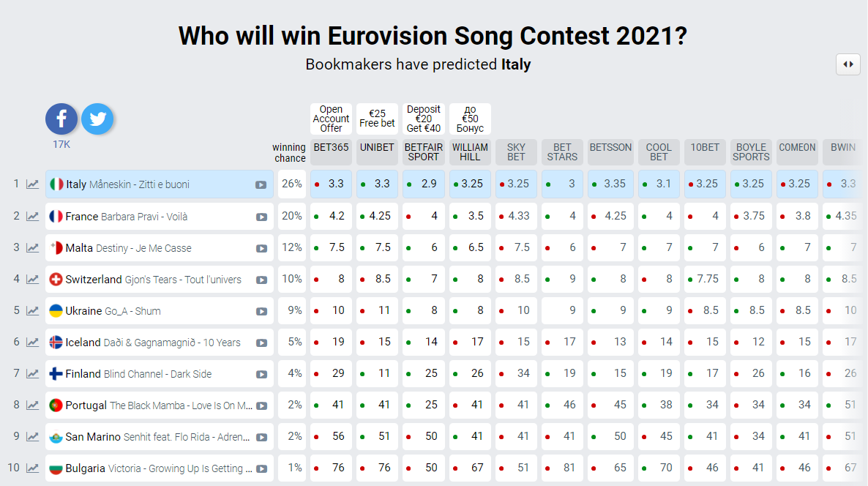Viewport: 868px width, 486px height.
Task: Play the Italy Måneskin video
Action: [261, 185]
